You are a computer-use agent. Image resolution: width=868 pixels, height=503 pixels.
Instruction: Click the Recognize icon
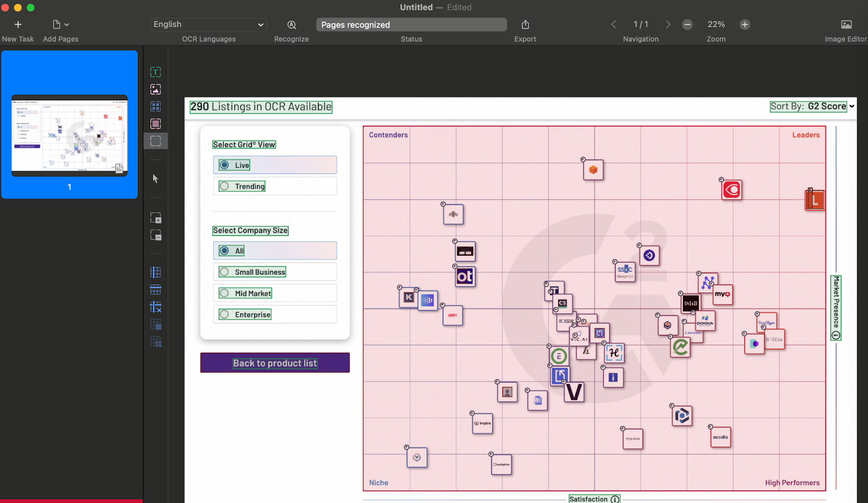pos(291,24)
